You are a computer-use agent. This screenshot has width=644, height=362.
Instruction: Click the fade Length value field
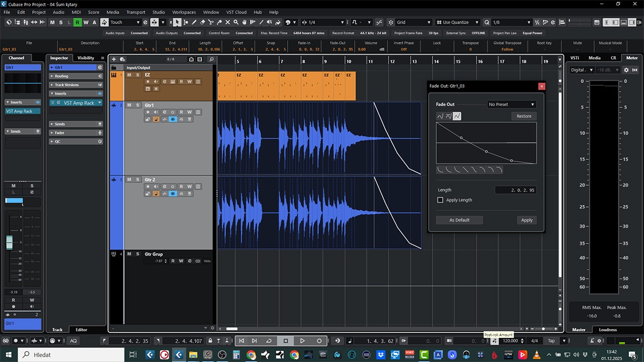tap(515, 190)
